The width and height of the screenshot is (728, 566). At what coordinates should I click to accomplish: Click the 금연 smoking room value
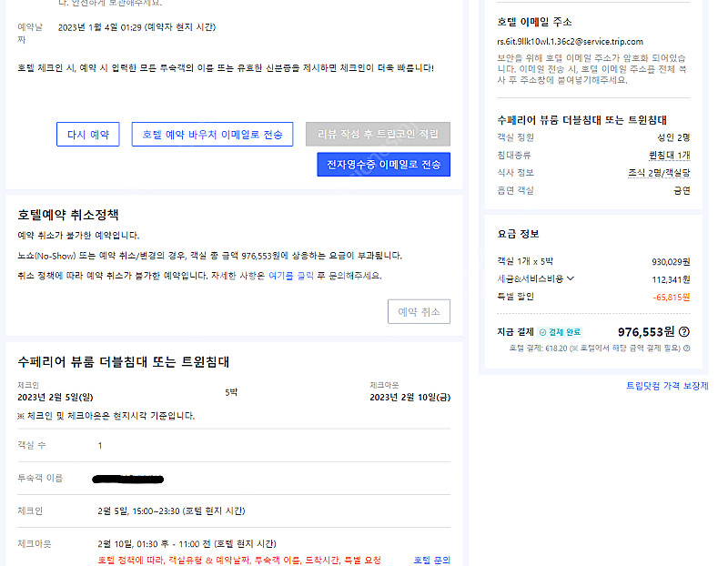(682, 190)
